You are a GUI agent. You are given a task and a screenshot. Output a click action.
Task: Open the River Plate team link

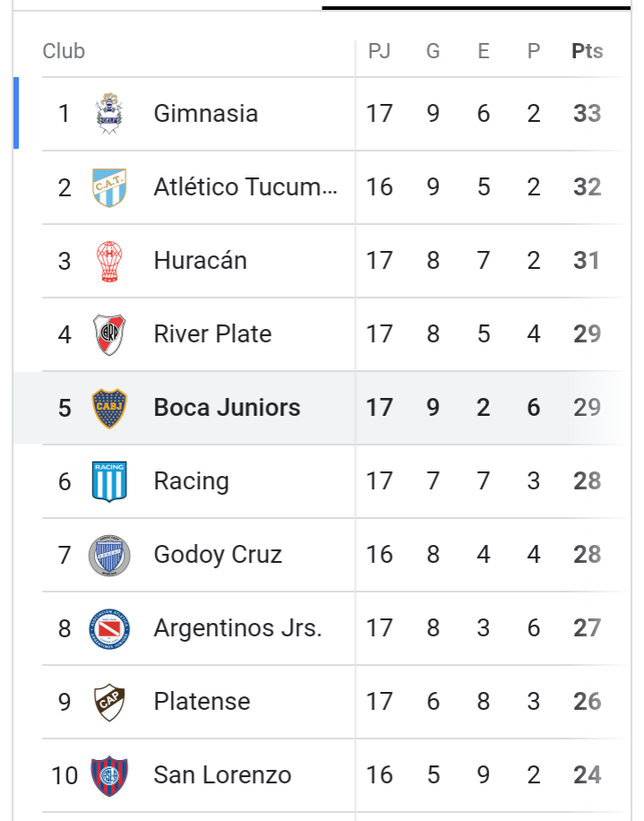coord(212,334)
